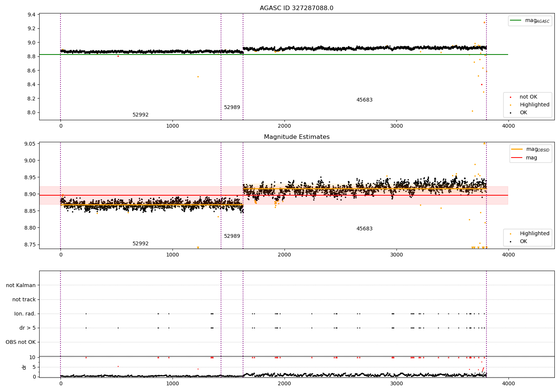This screenshot has width=560, height=392.
Task: Click 'Highlighted' legend entry in Magnitude Estimates plot
Action: point(530,234)
